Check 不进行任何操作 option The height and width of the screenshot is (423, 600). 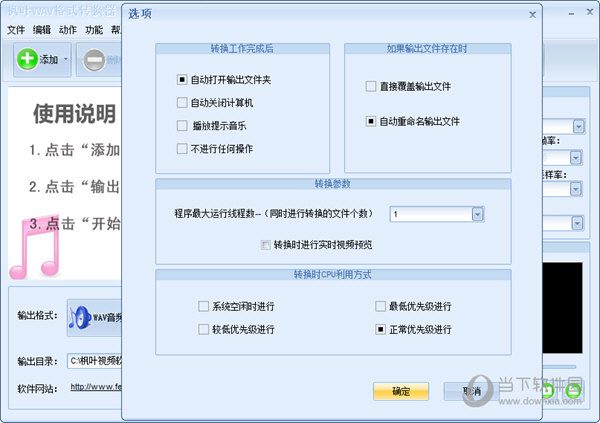pos(182,149)
